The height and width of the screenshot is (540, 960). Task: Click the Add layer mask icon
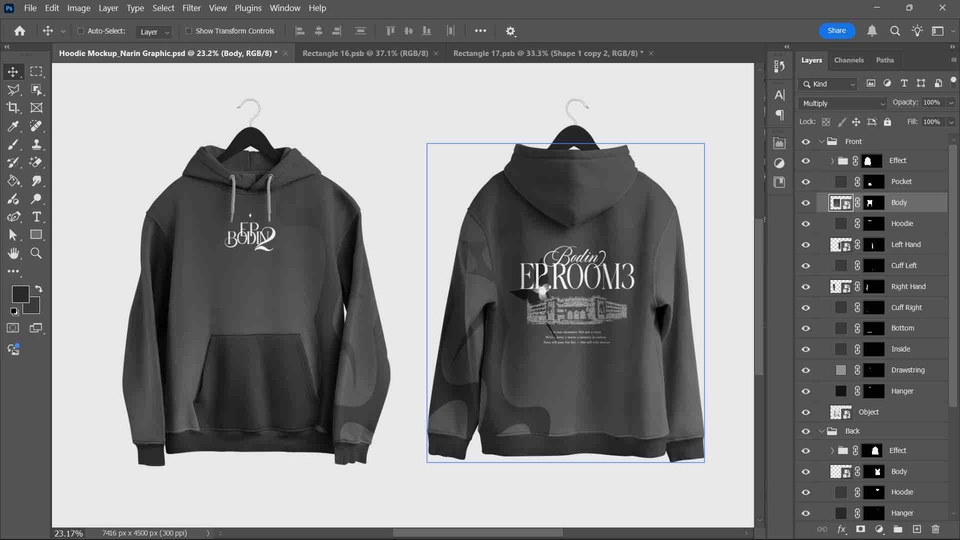click(x=860, y=529)
